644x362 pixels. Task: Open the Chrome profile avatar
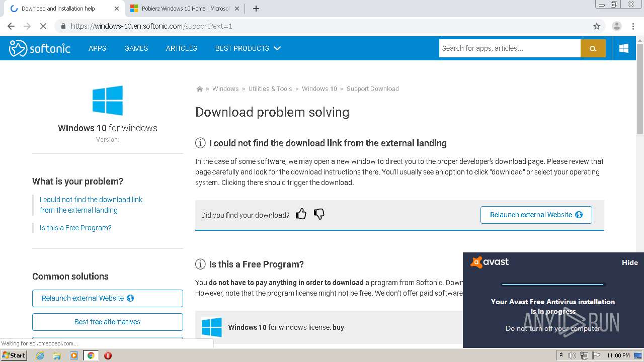[x=617, y=26]
